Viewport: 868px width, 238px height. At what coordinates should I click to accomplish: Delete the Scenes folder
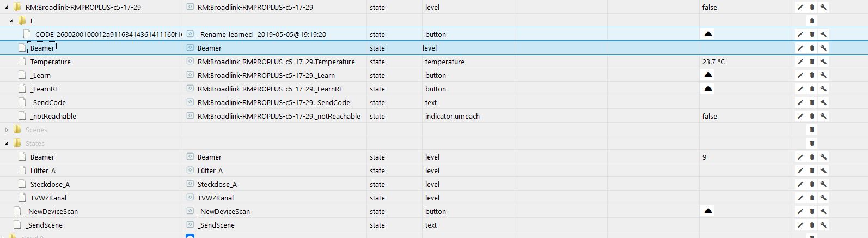(812, 130)
